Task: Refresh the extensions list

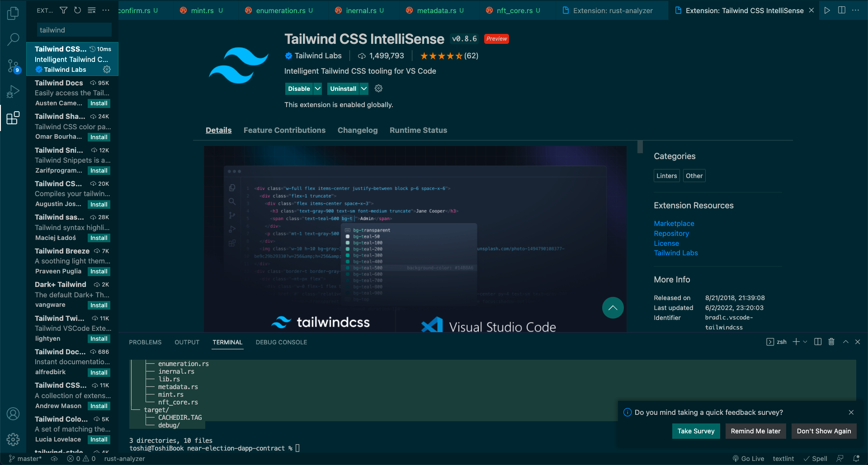Action: 77,10
